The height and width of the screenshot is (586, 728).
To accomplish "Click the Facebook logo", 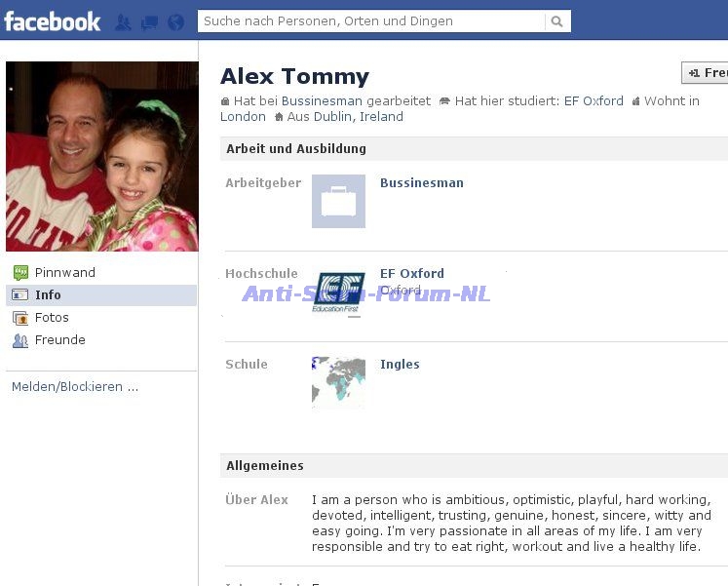I will point(52,21).
